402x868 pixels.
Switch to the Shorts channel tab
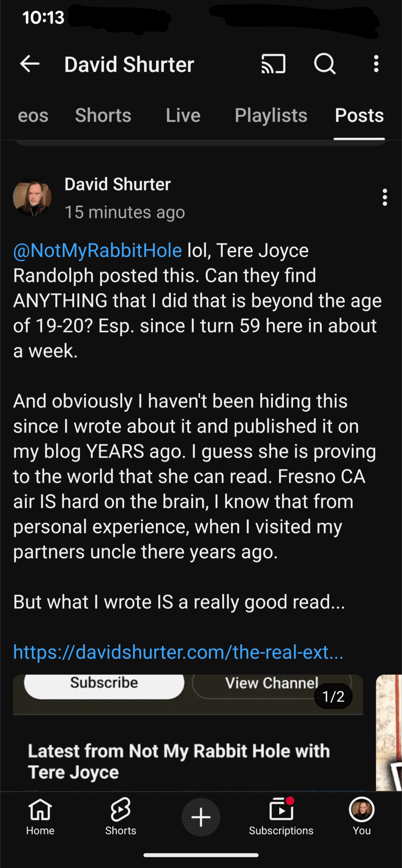pyautogui.click(x=103, y=116)
